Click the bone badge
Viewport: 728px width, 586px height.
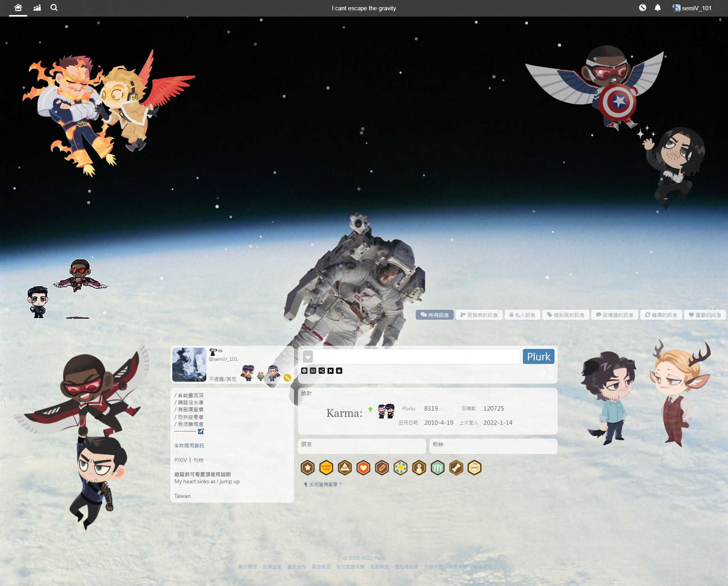click(x=456, y=468)
